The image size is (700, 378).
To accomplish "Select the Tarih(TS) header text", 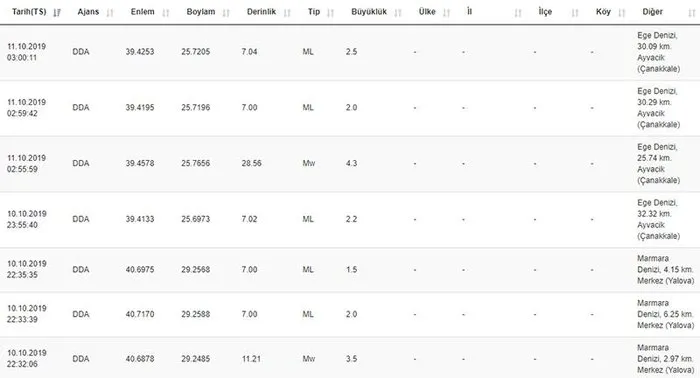I will [29, 12].
